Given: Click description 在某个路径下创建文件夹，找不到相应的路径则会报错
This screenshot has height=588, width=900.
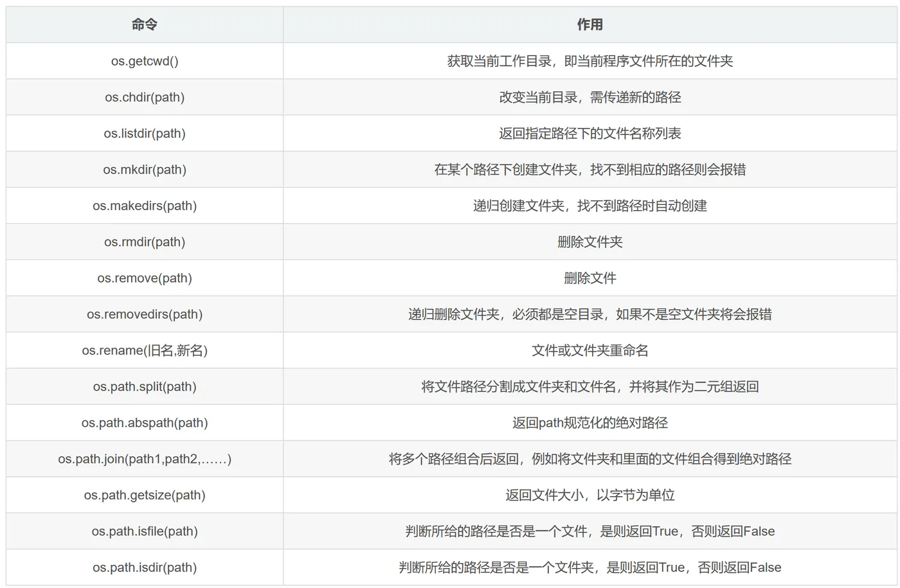Looking at the screenshot, I should 589,170.
